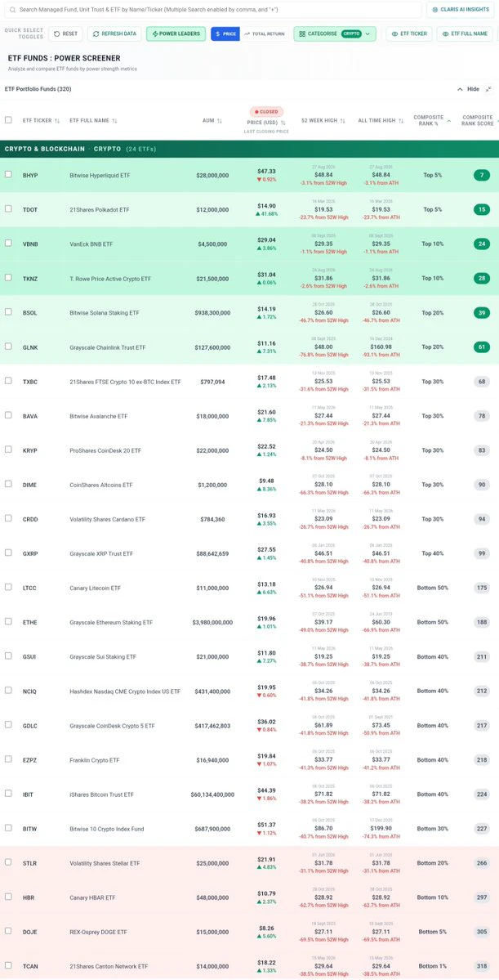Viewport: 499px width, 980px height.
Task: Click Canary HBAR ETF name
Action: pyautogui.click(x=92, y=897)
